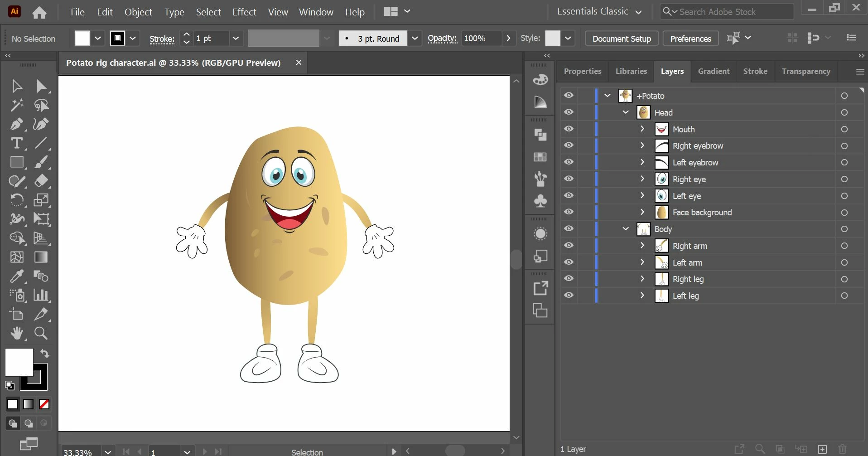The height and width of the screenshot is (456, 868).
Task: Hide the Mouth layer
Action: coord(569,129)
